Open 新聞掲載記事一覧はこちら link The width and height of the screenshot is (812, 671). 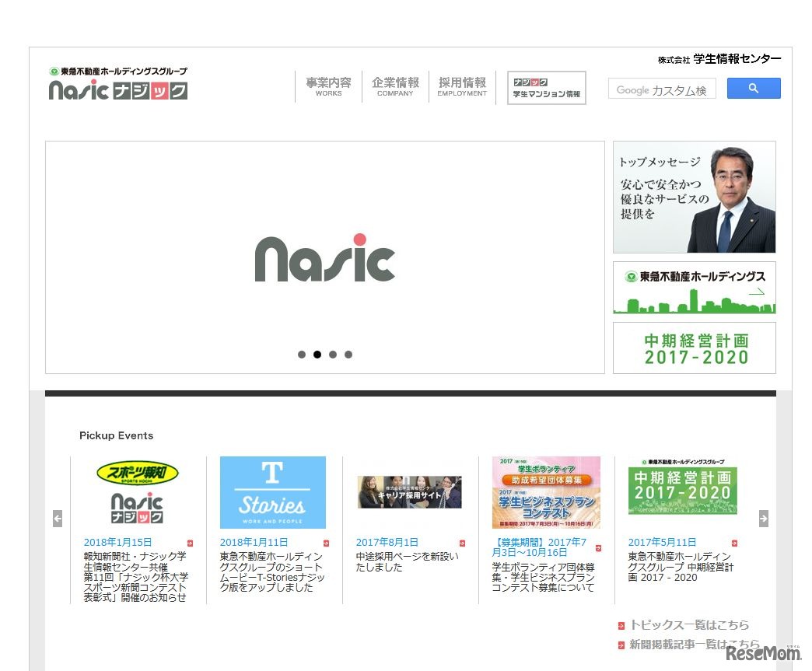tap(695, 645)
